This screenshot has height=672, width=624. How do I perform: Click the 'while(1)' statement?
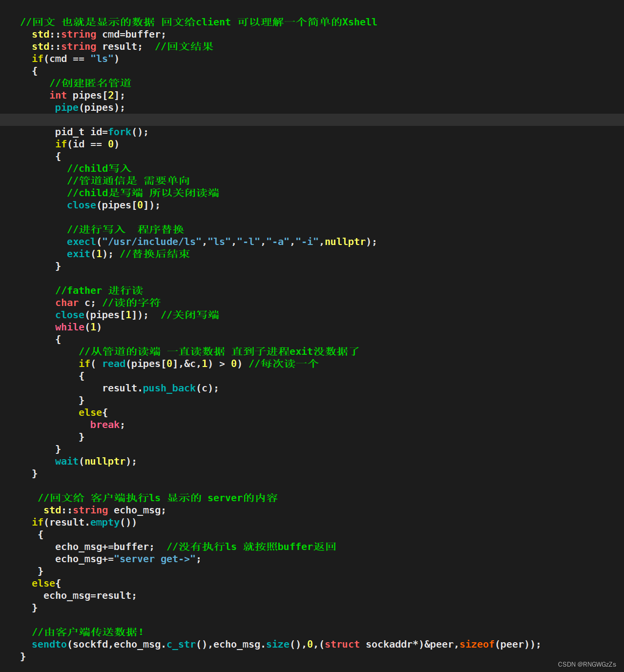tap(78, 327)
